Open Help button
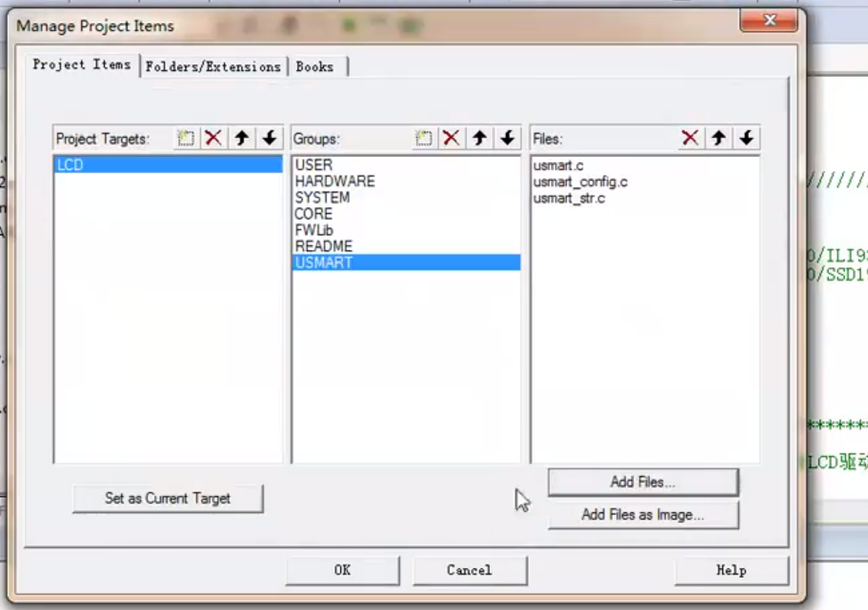 731,570
